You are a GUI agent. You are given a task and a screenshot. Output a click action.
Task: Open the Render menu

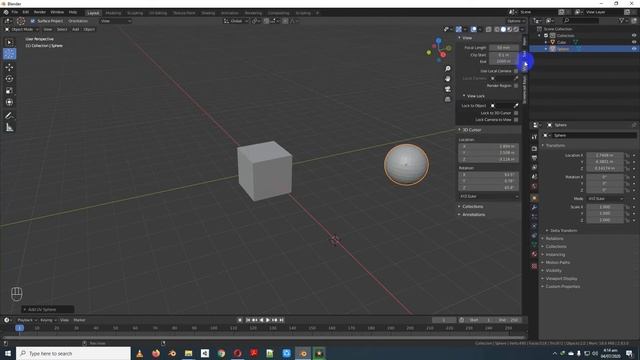pyautogui.click(x=40, y=12)
